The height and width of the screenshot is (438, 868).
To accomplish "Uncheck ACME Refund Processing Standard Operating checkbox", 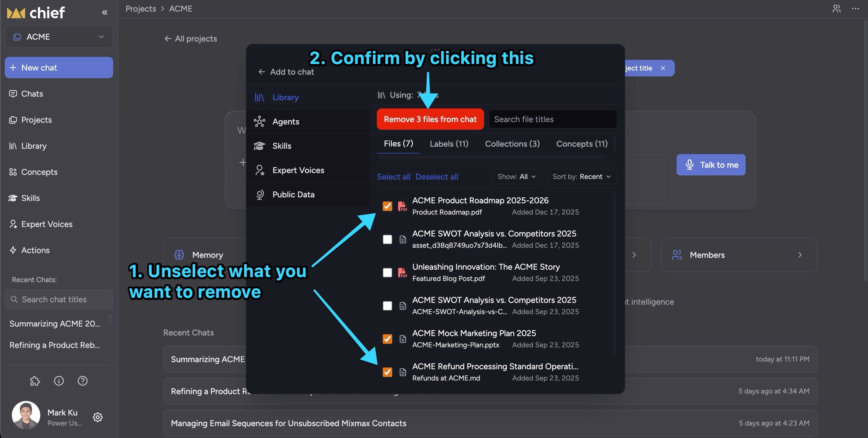I will pyautogui.click(x=387, y=372).
